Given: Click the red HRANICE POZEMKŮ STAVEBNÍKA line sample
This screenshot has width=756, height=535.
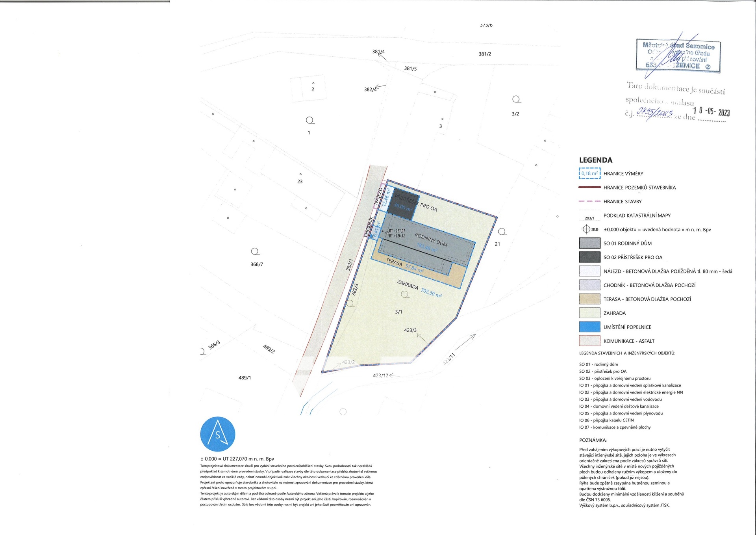Looking at the screenshot, I should [x=589, y=188].
